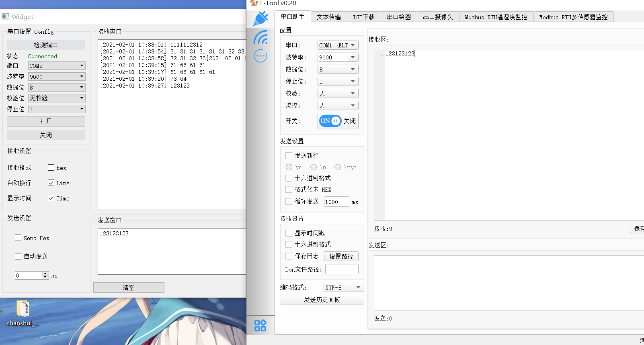Image resolution: width=644 pixels, height=345 pixels.
Task: Click the 检测端口 button
Action: tap(46, 45)
